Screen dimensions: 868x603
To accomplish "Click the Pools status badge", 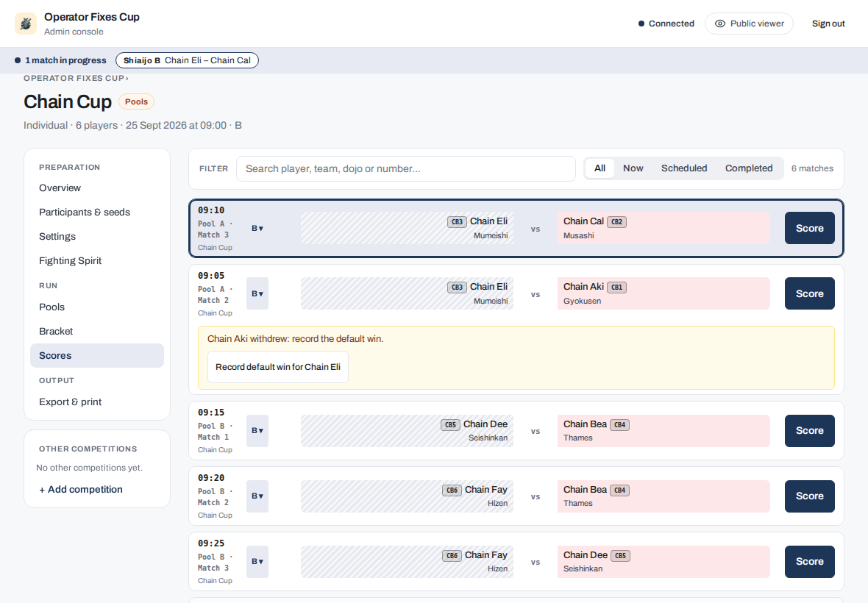I will click(136, 101).
